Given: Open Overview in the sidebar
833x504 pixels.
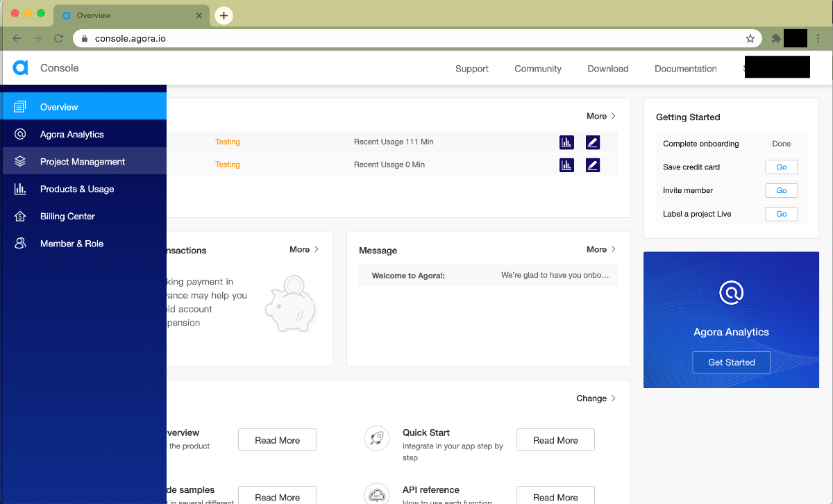Looking at the screenshot, I should click(83, 107).
